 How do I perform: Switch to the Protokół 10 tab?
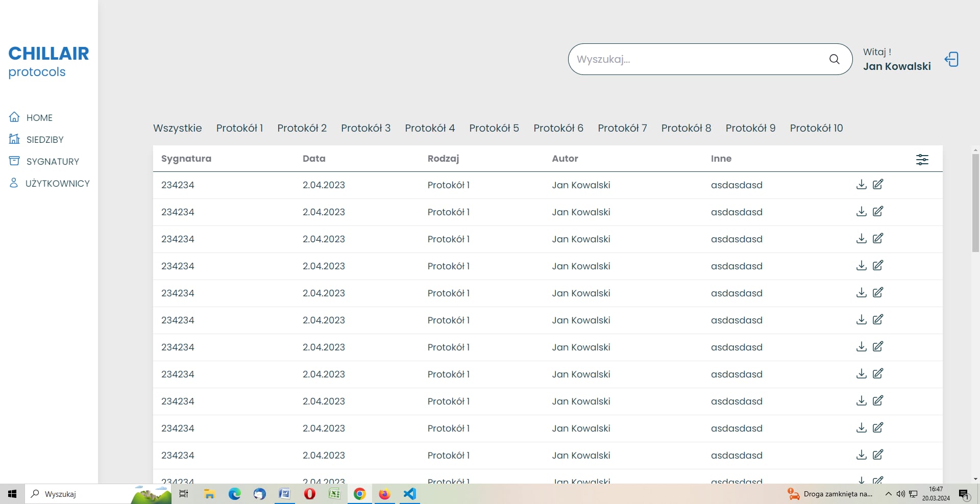(x=817, y=128)
